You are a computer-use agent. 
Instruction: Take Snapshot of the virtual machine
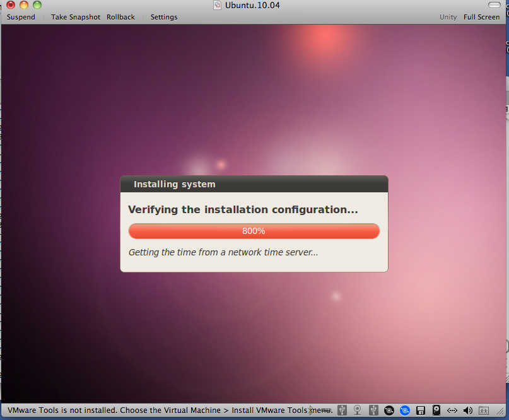click(x=75, y=17)
